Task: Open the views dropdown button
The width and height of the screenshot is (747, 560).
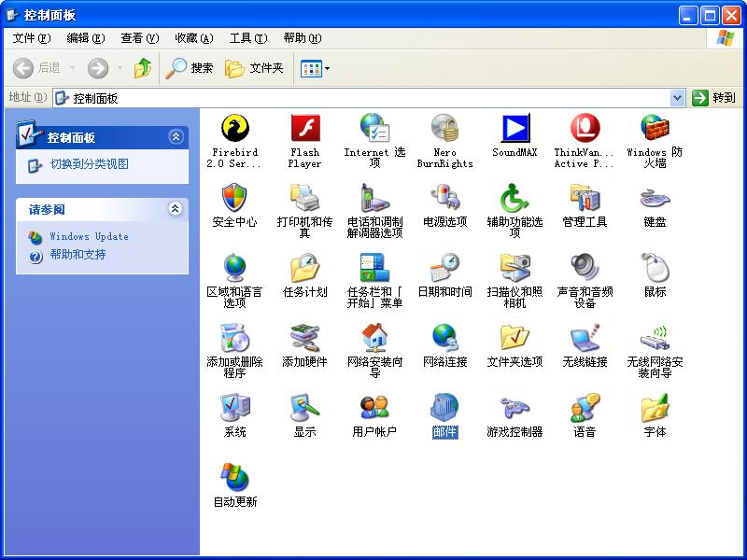Action: (315, 68)
